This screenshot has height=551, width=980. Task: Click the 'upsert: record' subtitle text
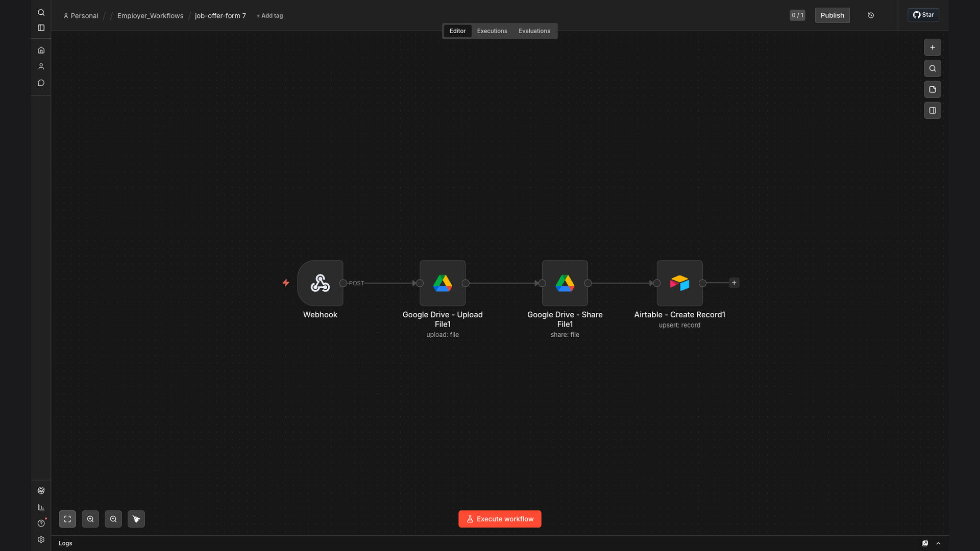coord(679,325)
